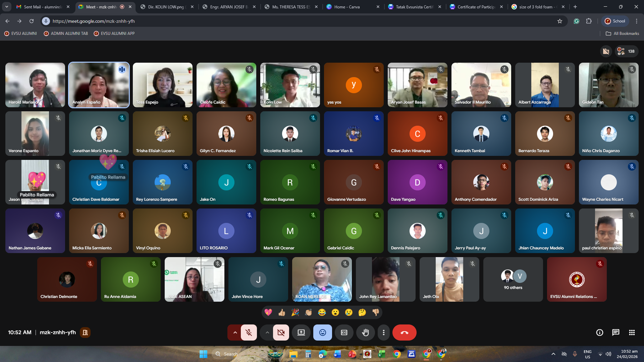Toggle the muted microphone button

point(249,333)
